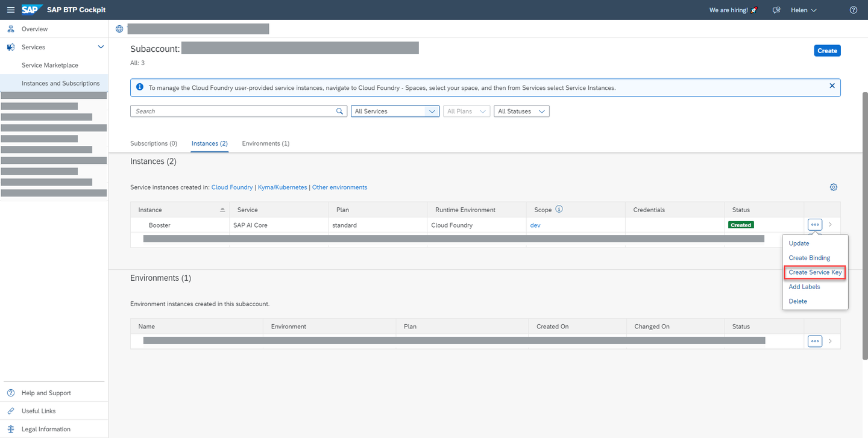
Task: Click the SAP AI Core service cell
Action: 250,225
